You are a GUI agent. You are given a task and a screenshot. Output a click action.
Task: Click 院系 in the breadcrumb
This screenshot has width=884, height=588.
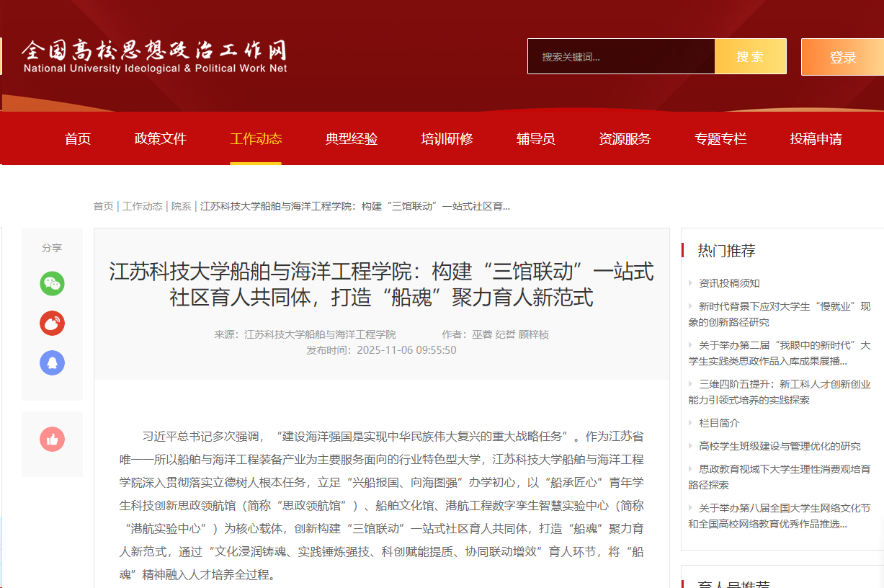point(182,206)
